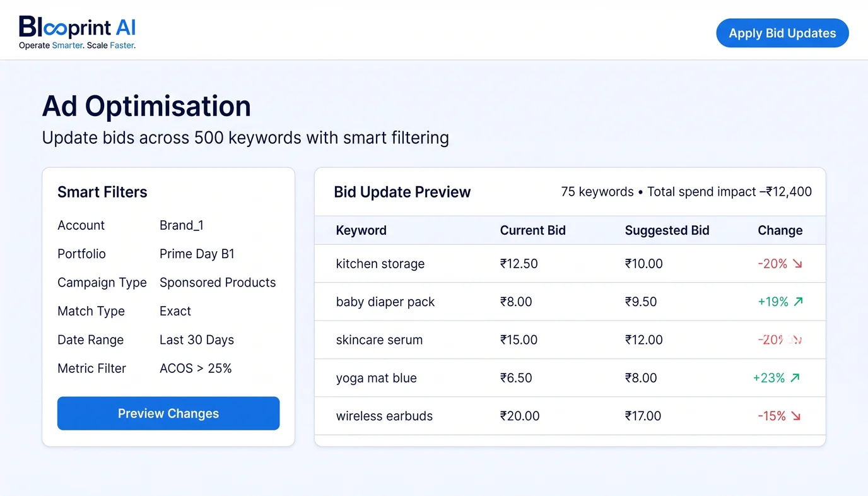Click the up arrow beside yoga mat blue's +23%
The image size is (868, 496).
coord(795,378)
